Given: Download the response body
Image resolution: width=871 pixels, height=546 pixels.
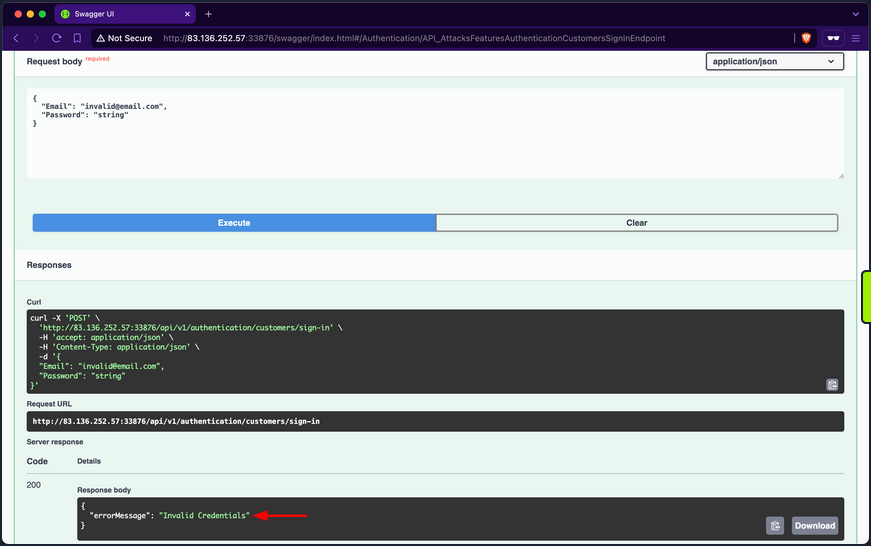Looking at the screenshot, I should (x=814, y=525).
